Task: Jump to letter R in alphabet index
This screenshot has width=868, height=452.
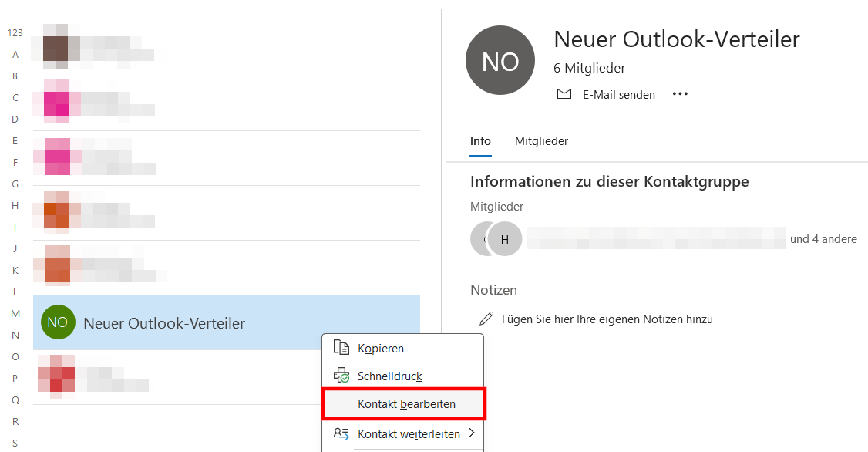Action: click(15, 422)
